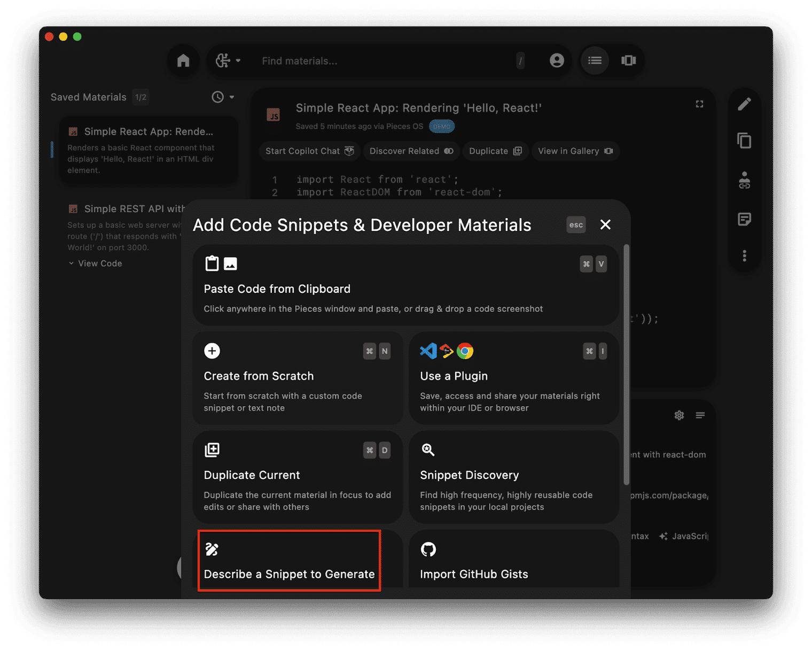
Task: Select the Simple React App saved material
Action: [x=149, y=150]
